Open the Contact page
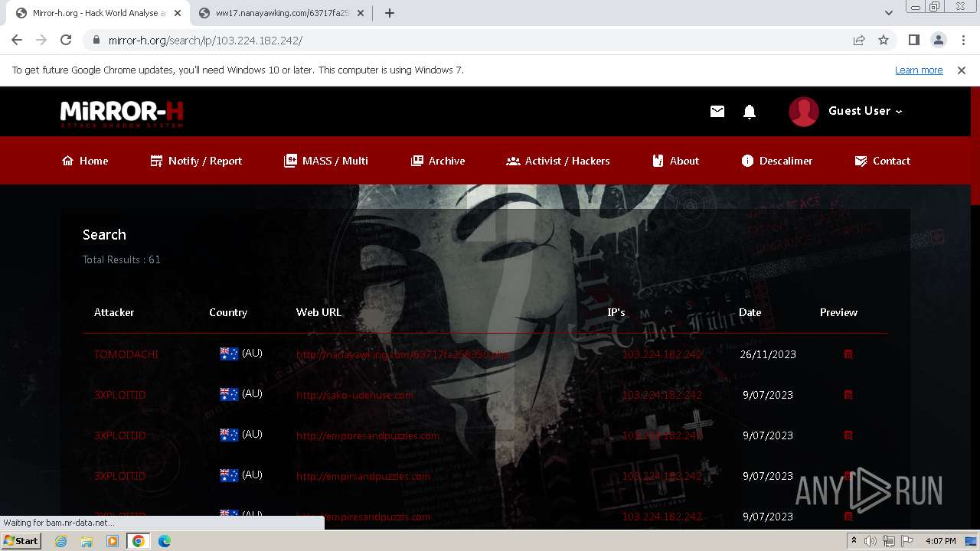Screen dimensions: 980x551 pyautogui.click(x=882, y=161)
